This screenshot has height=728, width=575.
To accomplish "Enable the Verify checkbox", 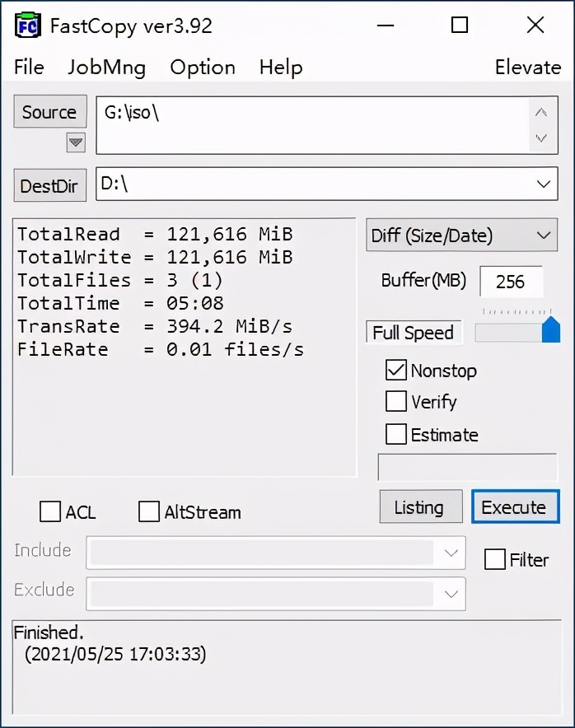I will 396,401.
